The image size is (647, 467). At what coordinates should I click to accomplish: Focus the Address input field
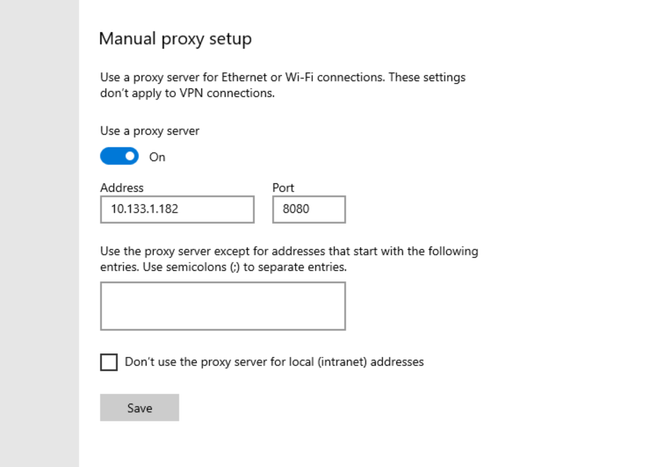(x=177, y=209)
